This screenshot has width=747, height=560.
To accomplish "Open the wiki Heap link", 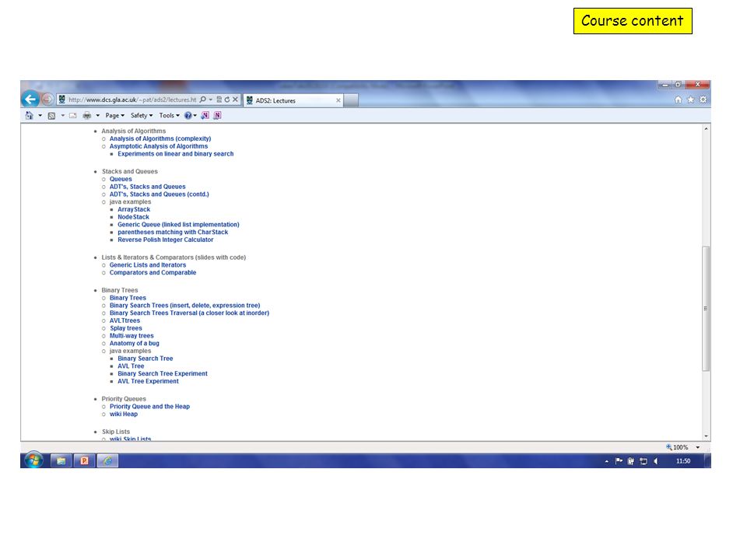I will coord(124,415).
